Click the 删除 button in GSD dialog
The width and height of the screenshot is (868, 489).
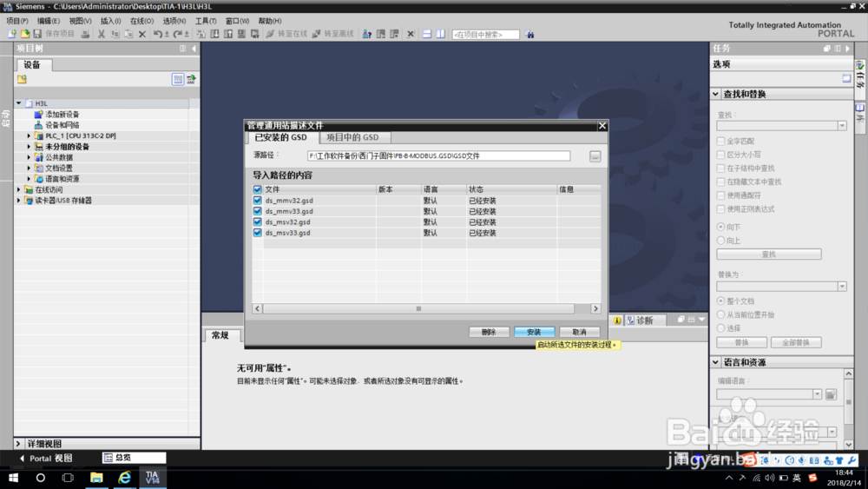489,333
